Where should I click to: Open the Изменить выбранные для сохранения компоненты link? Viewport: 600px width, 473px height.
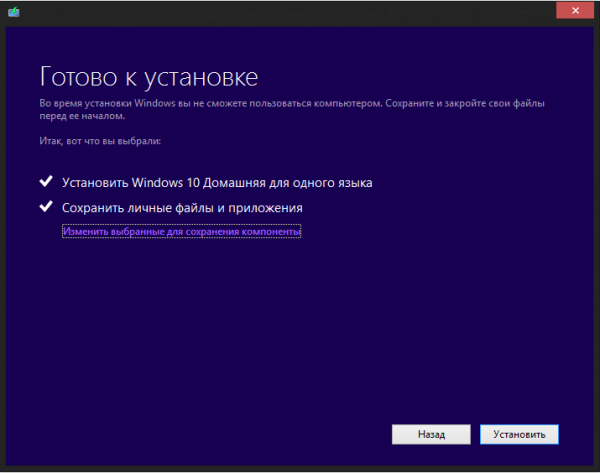[181, 232]
